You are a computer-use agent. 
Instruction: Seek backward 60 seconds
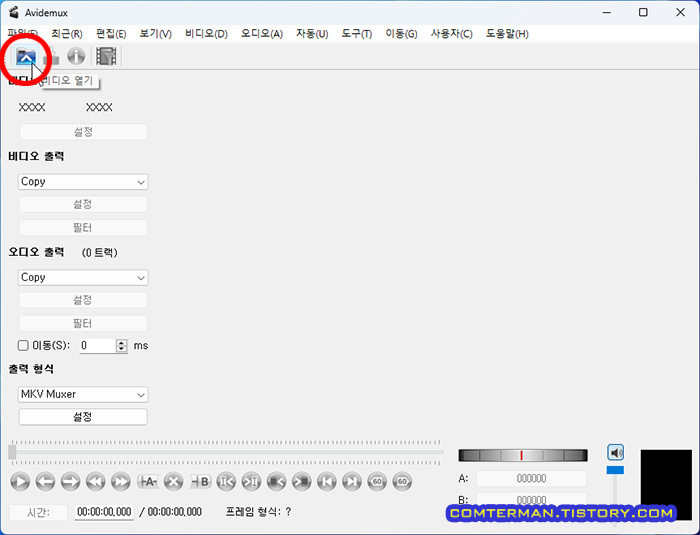click(377, 482)
